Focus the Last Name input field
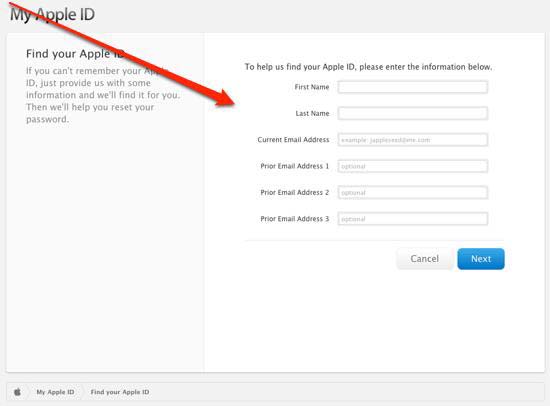Viewport: 550px width, 406px height. 412,113
